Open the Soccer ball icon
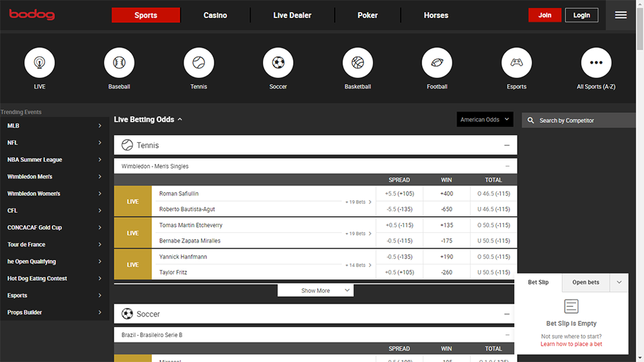Image resolution: width=644 pixels, height=362 pixels. 278,63
